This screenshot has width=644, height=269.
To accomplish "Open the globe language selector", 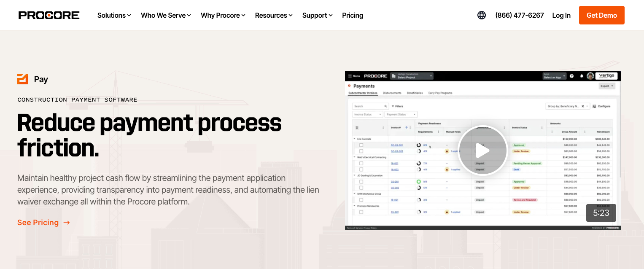I will [482, 15].
